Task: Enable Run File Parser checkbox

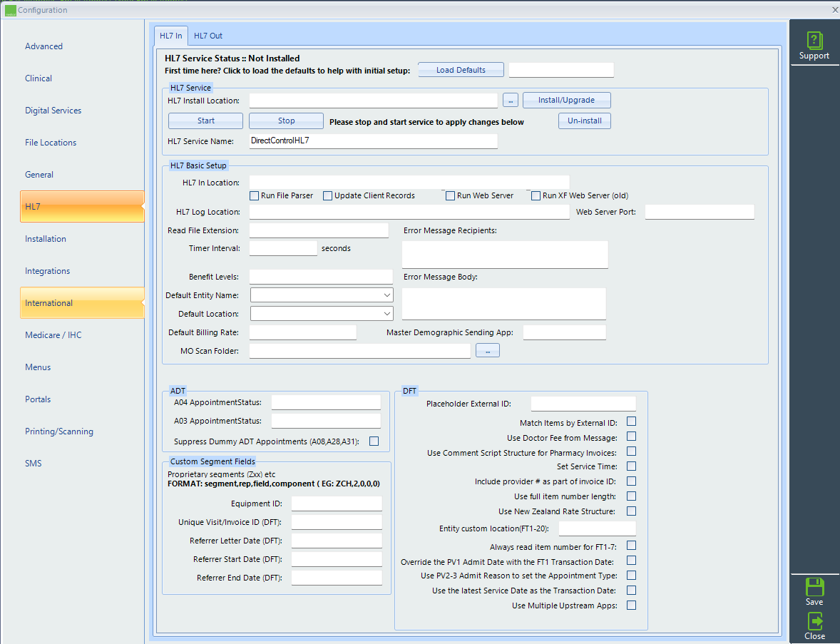Action: pos(255,196)
